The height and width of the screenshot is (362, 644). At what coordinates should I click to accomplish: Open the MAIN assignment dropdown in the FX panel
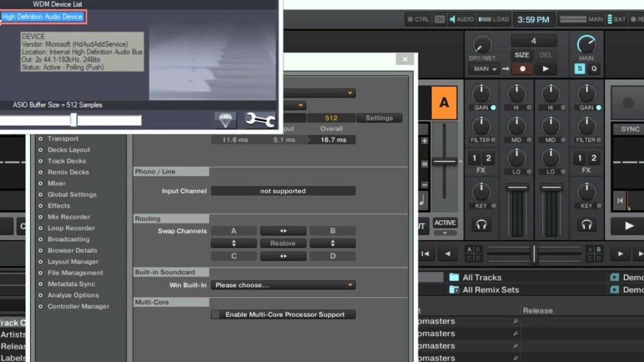click(484, 69)
